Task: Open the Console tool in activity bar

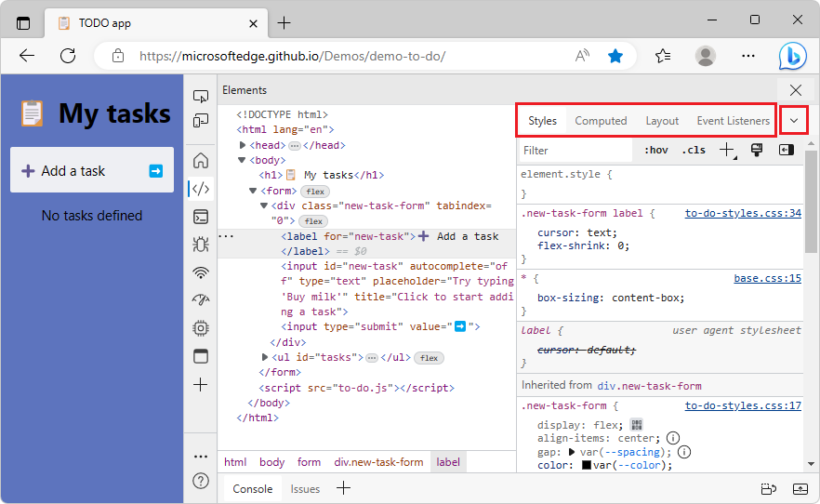Action: pyautogui.click(x=201, y=217)
